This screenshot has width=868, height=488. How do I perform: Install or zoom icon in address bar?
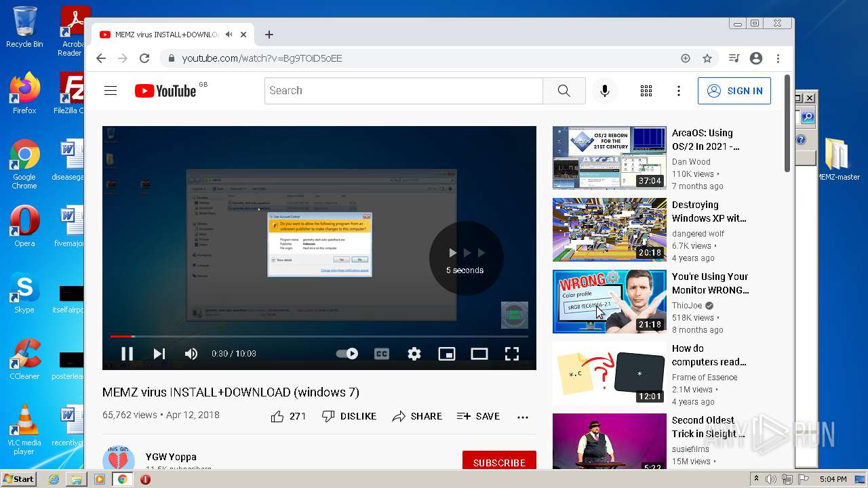click(x=686, y=58)
